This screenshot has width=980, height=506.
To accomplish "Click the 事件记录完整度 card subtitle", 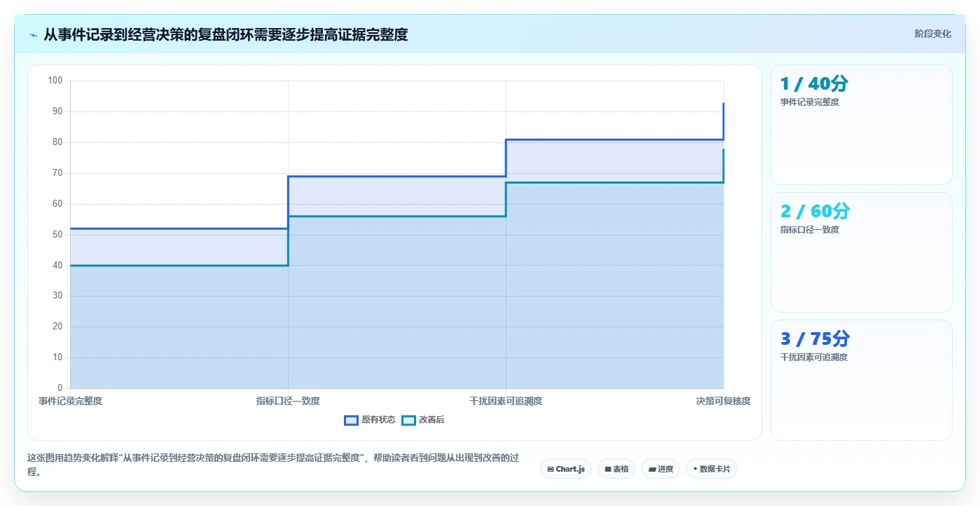I will point(810,102).
